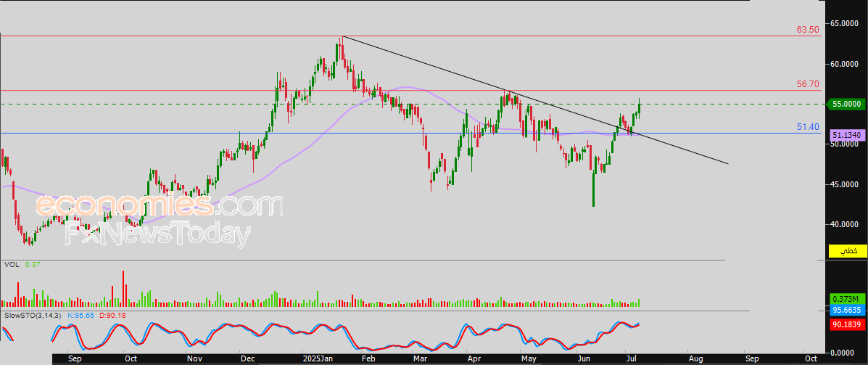The height and width of the screenshot is (365, 868).
Task: Select the green 55.0000 current price tag
Action: point(845,104)
